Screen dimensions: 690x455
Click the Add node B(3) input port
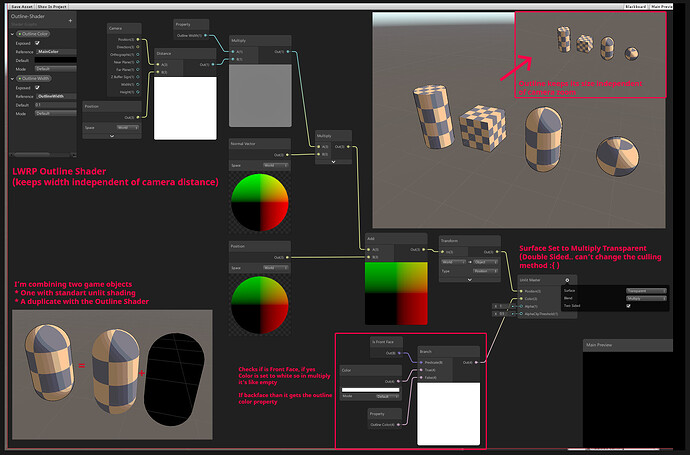[x=368, y=257]
